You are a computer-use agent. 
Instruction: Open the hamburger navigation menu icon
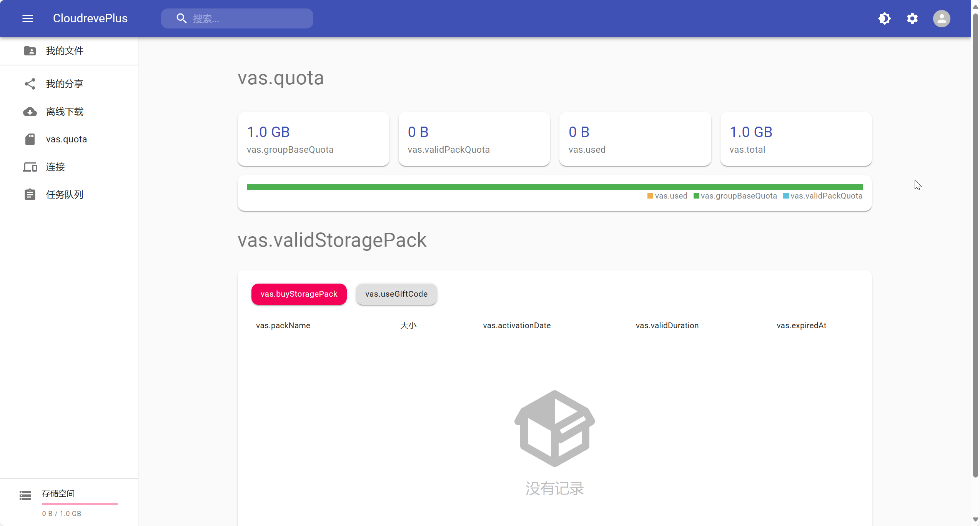28,18
